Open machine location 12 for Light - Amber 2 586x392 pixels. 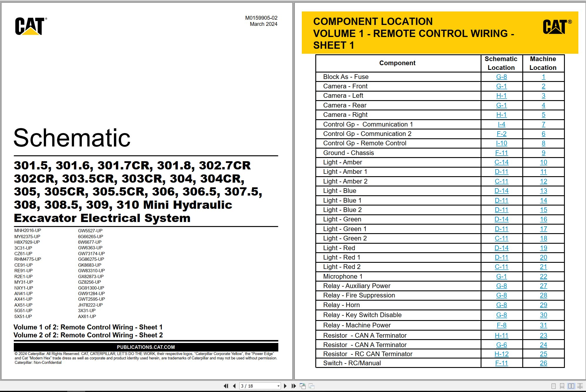point(543,181)
